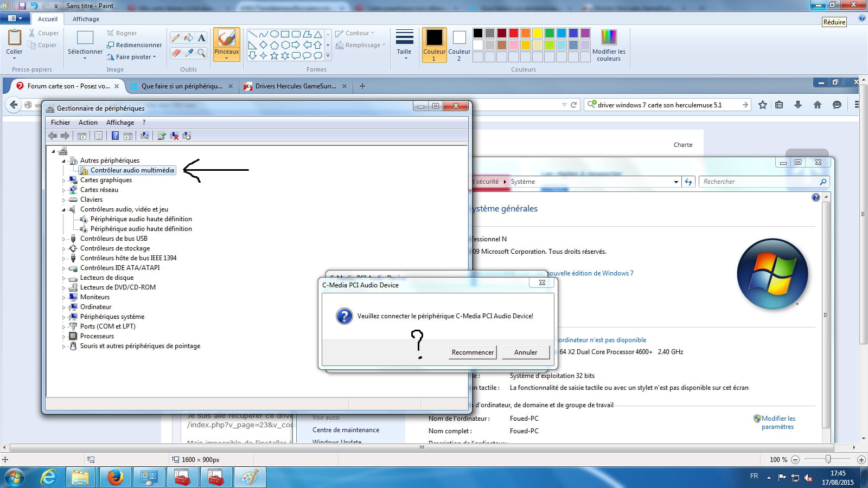The width and height of the screenshot is (868, 488).
Task: Click the volume icon in system tray
Action: pos(808,478)
